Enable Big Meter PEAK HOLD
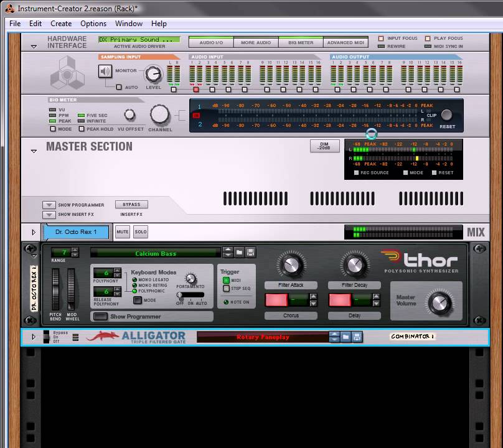 click(x=82, y=129)
